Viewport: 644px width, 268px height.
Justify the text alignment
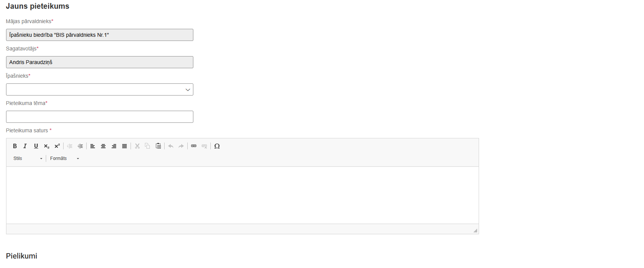(124, 146)
